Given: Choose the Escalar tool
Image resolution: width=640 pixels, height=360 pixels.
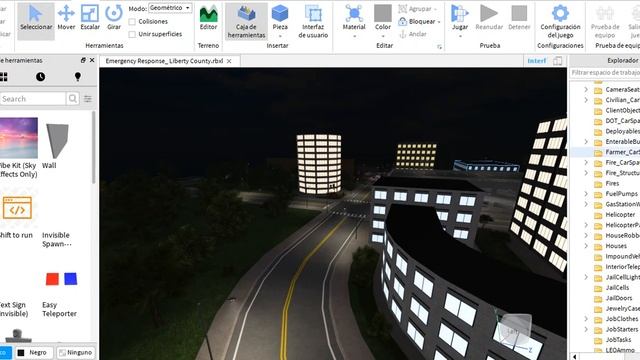Looking at the screenshot, I should point(90,18).
